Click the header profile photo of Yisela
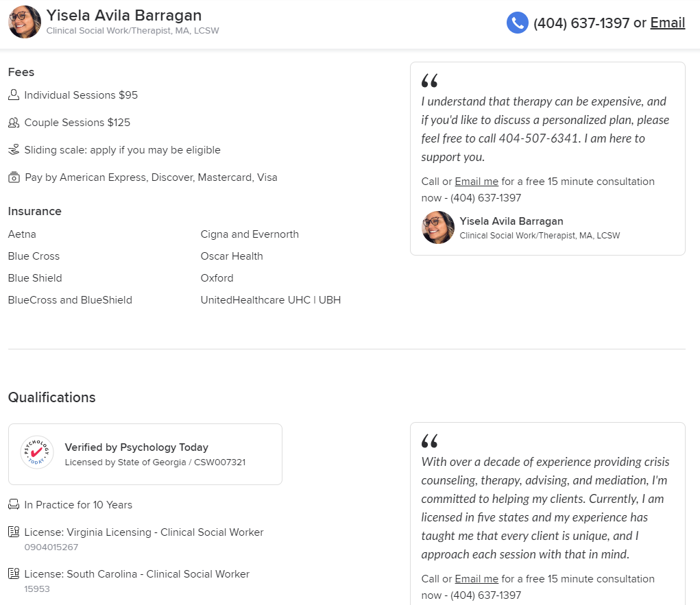The image size is (700, 605). tap(25, 22)
